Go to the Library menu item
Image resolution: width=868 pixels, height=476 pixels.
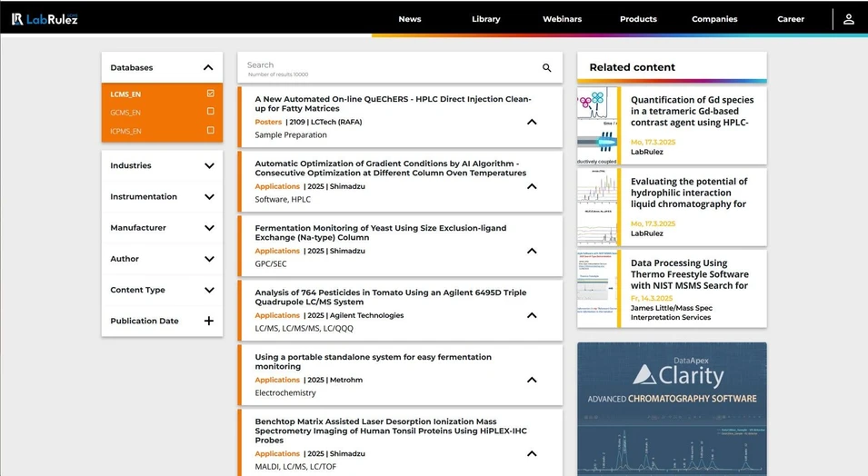pos(485,19)
